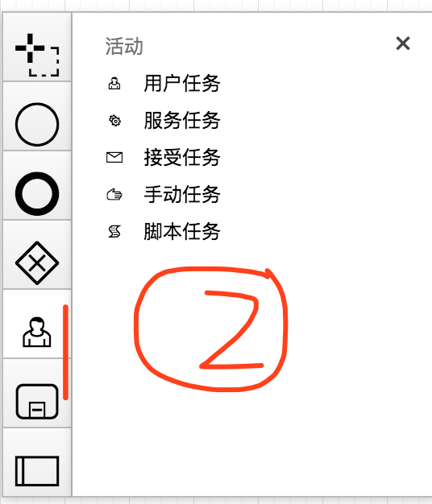432x504 pixels.
Task: Open the user task palette entry
Action: [x=36, y=332]
